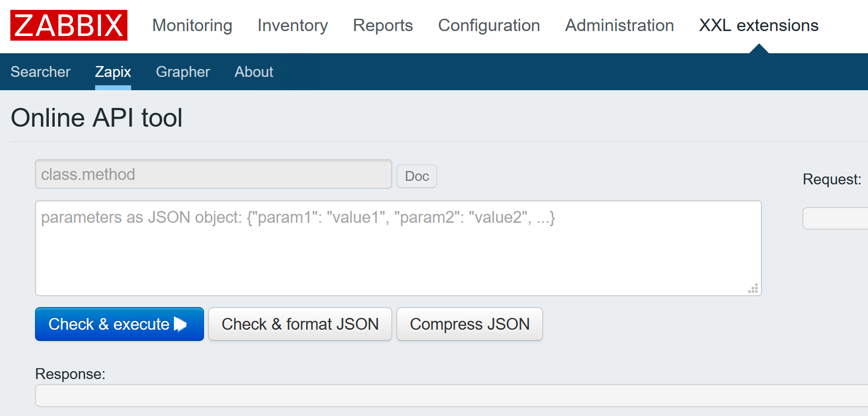The height and width of the screenshot is (416, 868).
Task: Click the Response: label
Action: click(70, 374)
